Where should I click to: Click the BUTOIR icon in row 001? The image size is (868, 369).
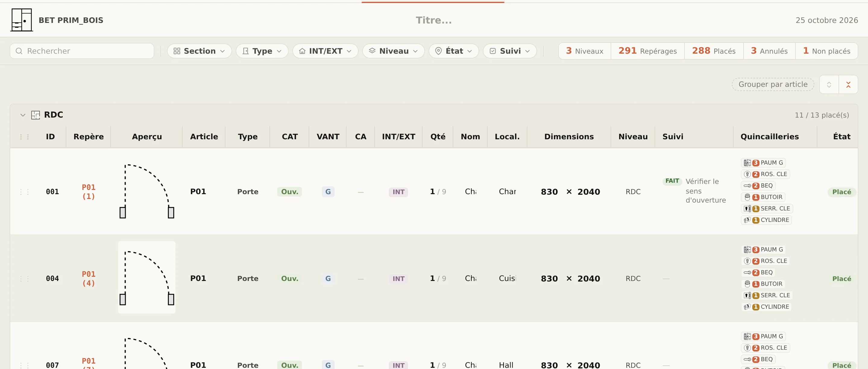coord(747,197)
